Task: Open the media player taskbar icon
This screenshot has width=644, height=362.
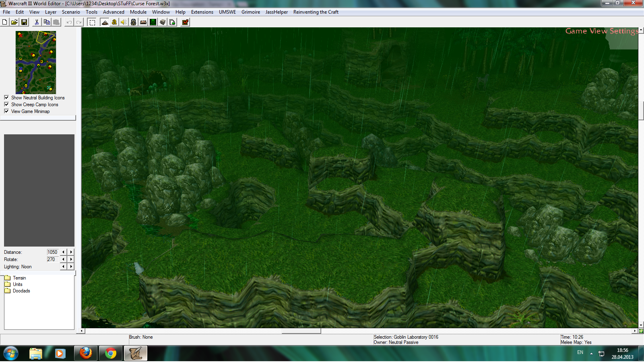Action: (x=60, y=354)
